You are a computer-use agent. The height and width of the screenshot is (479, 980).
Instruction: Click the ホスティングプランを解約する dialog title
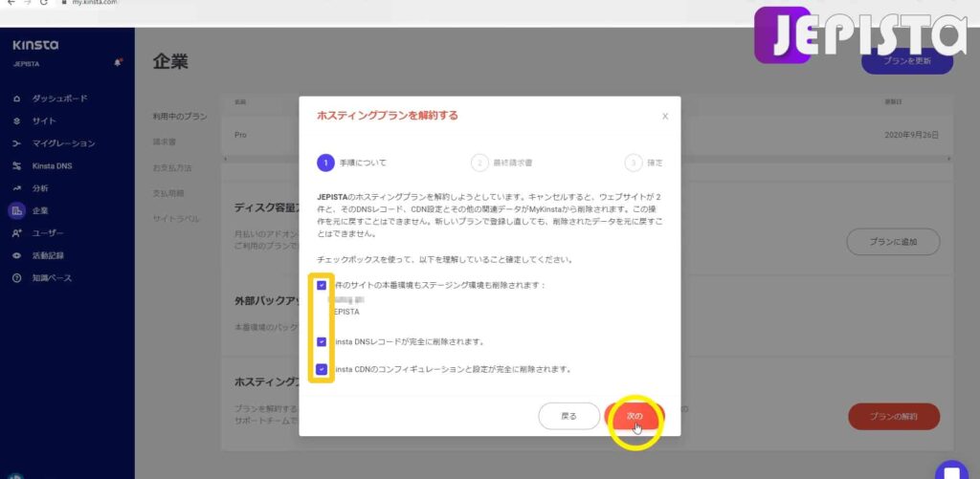coord(388,116)
